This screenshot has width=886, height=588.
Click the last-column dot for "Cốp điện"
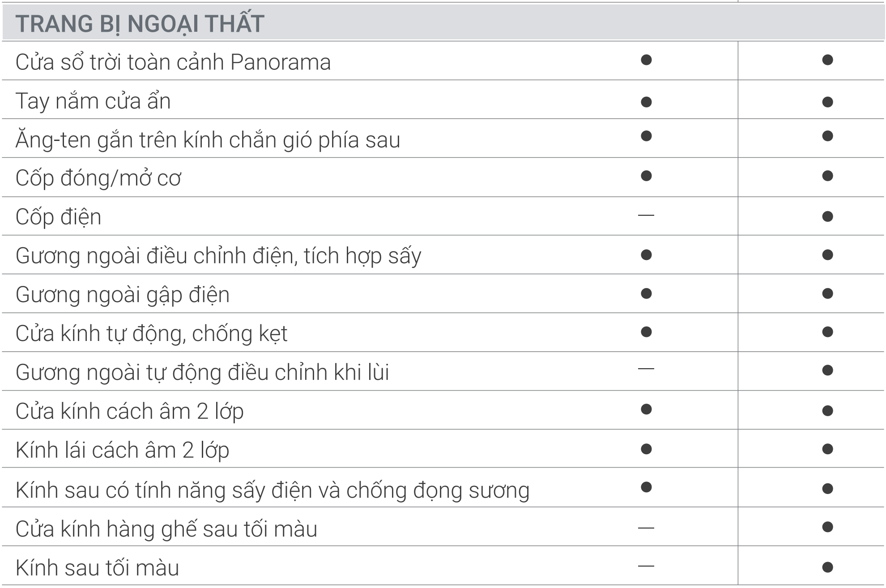[827, 217]
